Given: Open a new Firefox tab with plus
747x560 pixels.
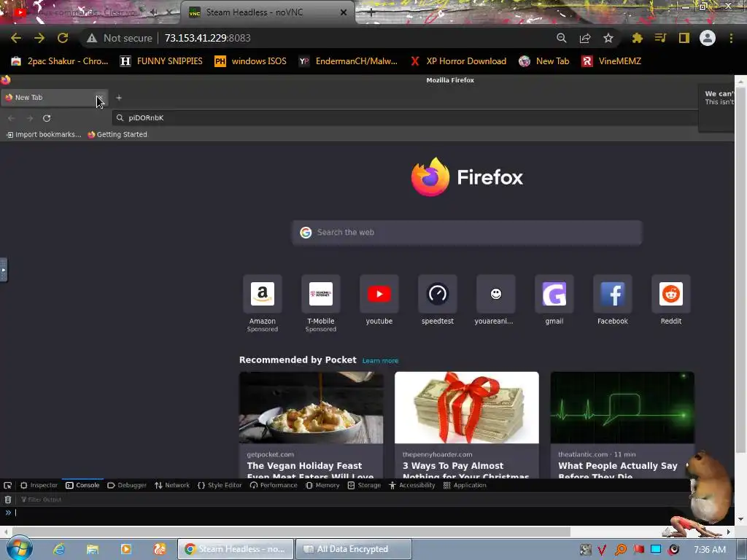Looking at the screenshot, I should click(x=119, y=98).
